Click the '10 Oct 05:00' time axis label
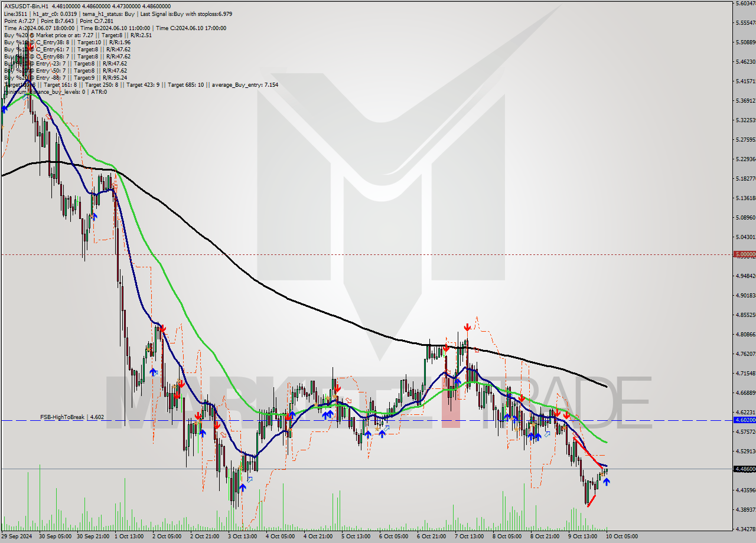 tap(622, 537)
